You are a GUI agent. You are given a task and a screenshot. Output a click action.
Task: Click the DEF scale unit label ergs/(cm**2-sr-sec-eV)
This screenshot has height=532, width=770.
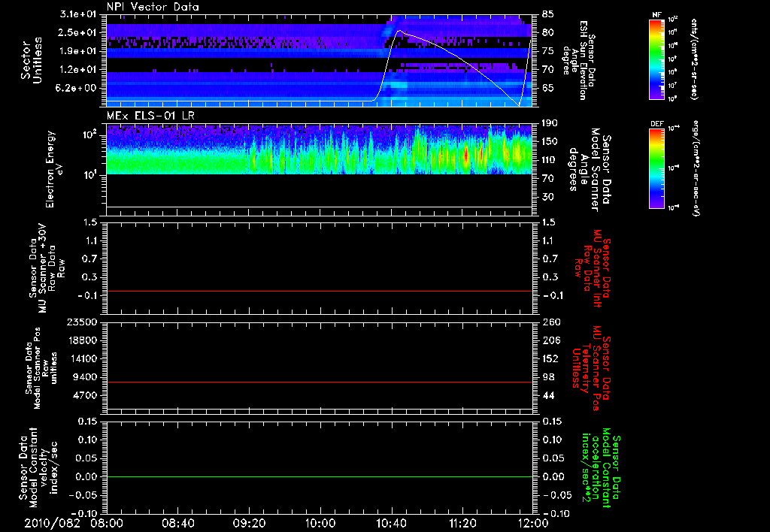click(697, 168)
